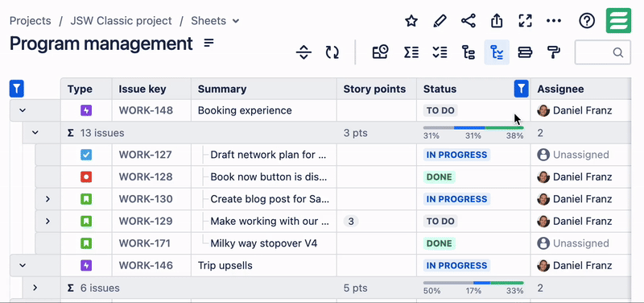Screen dimensions: 644x303
Task: Open the paint roller formatting tool
Action: point(554,52)
